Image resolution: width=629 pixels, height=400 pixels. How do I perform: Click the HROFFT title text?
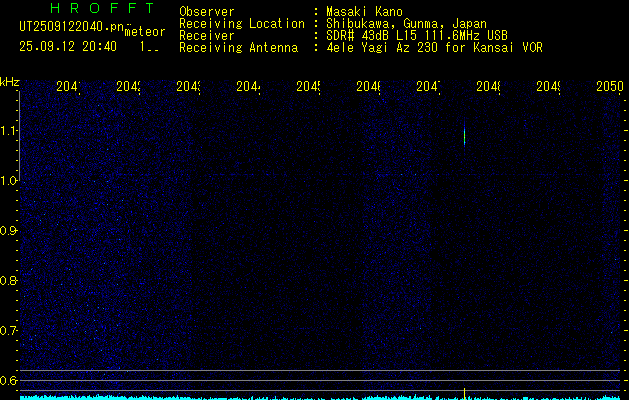102,8
